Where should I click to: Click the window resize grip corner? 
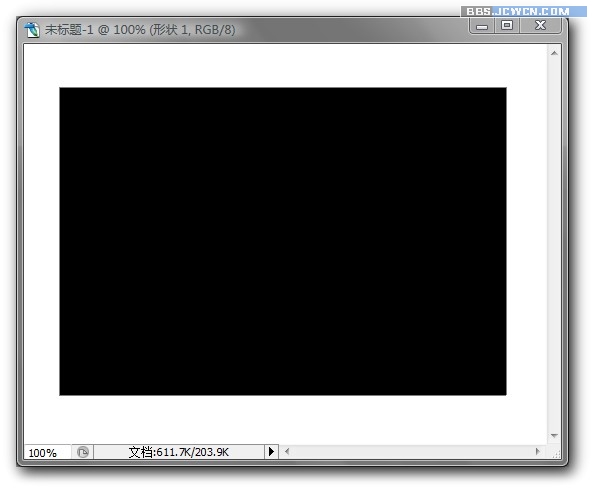point(556,454)
